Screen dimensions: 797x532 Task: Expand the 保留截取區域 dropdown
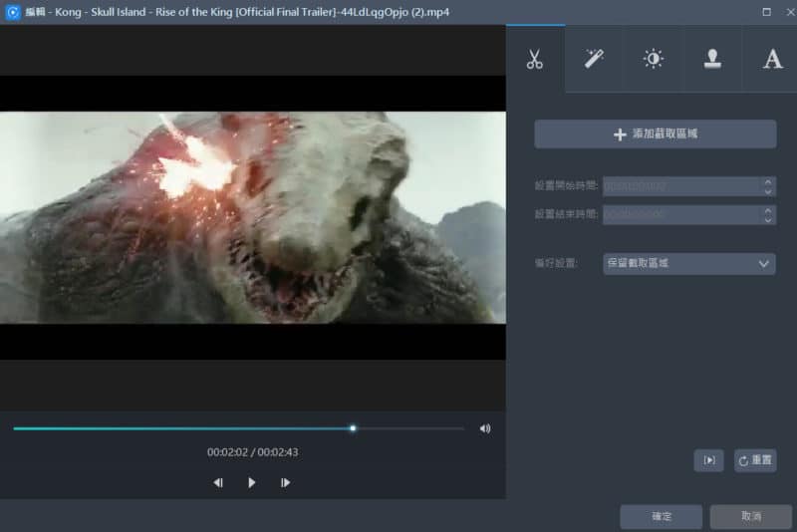[x=689, y=264]
